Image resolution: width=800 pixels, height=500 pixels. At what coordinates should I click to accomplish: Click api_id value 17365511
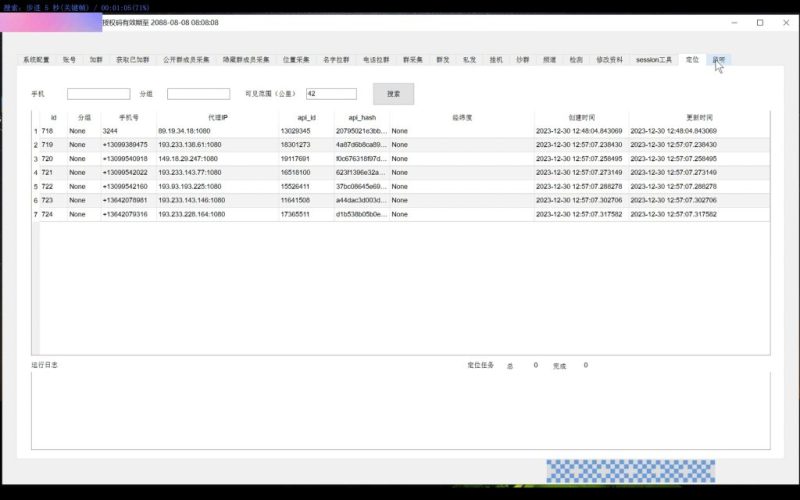pos(306,214)
